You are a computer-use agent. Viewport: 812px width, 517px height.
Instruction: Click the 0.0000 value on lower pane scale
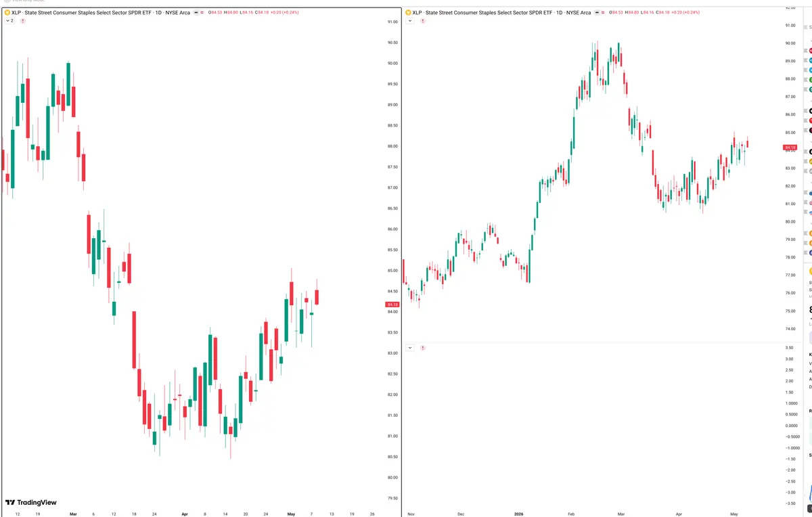click(790, 426)
